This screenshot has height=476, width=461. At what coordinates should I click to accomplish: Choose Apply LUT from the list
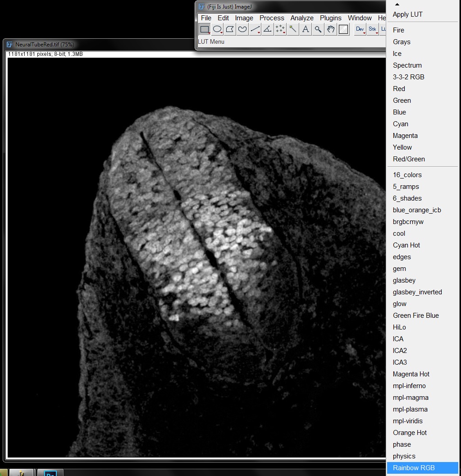(x=407, y=14)
